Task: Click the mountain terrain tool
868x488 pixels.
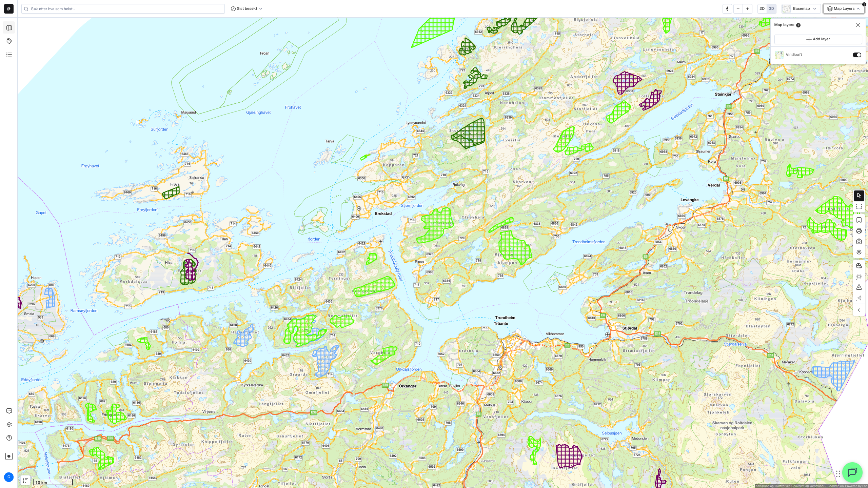Action: click(859, 287)
